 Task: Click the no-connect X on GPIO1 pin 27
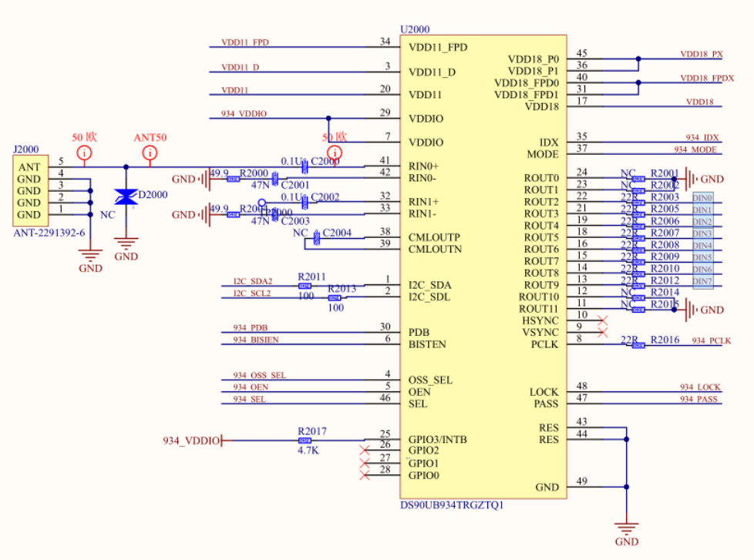point(365,464)
